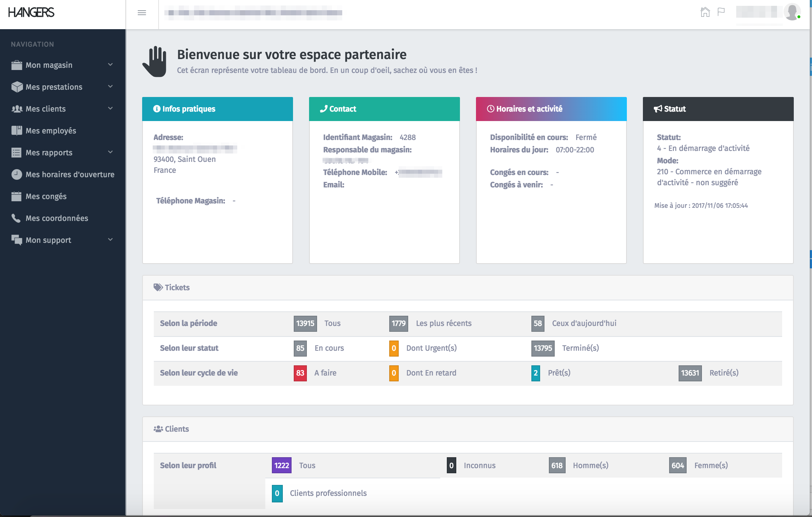Expand the Mon magasin chevron

[110, 65]
